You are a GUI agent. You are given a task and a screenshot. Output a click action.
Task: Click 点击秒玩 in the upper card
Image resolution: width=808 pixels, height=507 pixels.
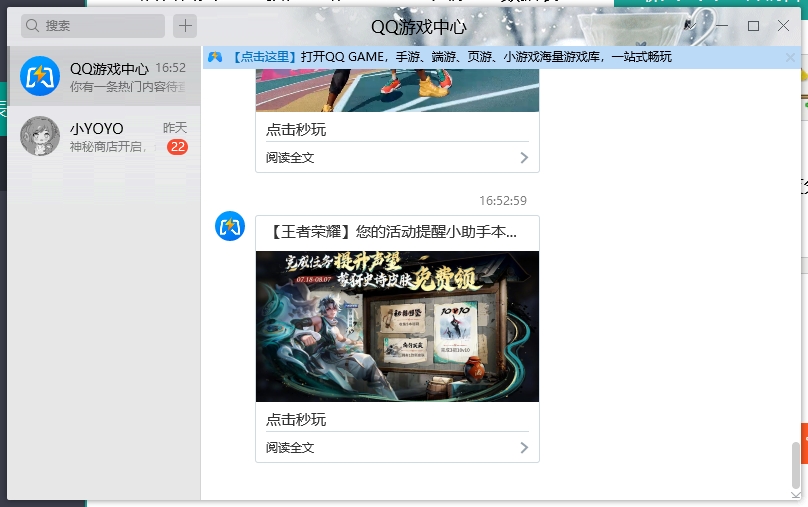coord(296,130)
